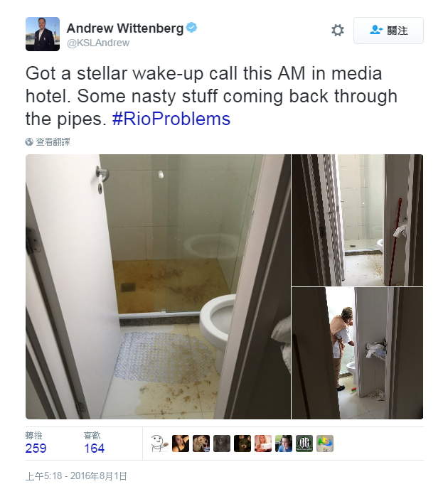Image resolution: width=448 pixels, height=489 pixels.
Task: Click the verified badge icon
Action: tap(191, 28)
